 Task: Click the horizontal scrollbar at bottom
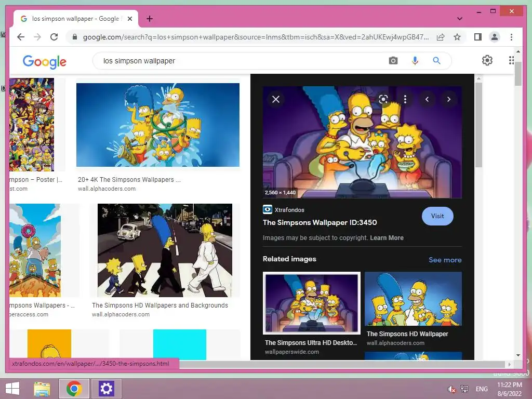point(343,364)
